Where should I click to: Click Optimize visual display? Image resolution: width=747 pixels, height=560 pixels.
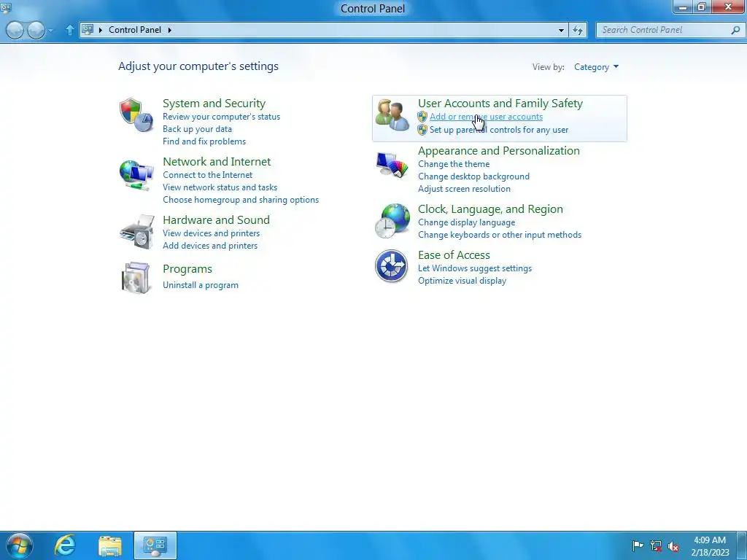462,281
